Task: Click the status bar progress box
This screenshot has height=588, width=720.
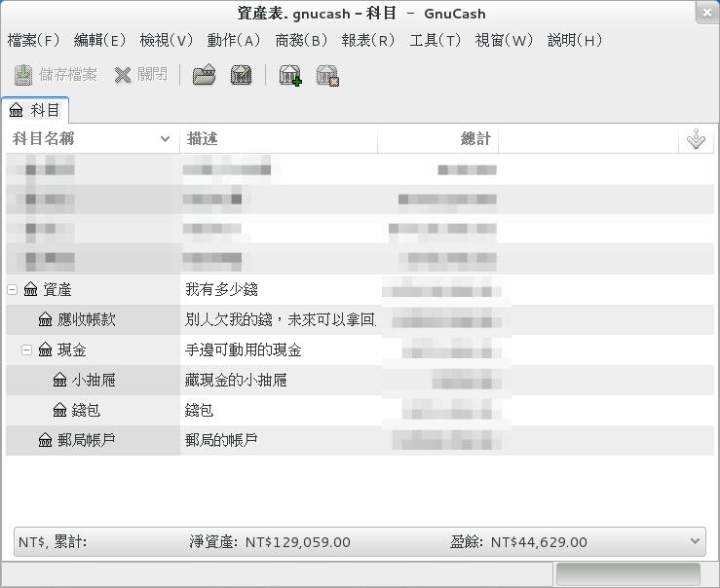Action: pyautogui.click(x=627, y=573)
